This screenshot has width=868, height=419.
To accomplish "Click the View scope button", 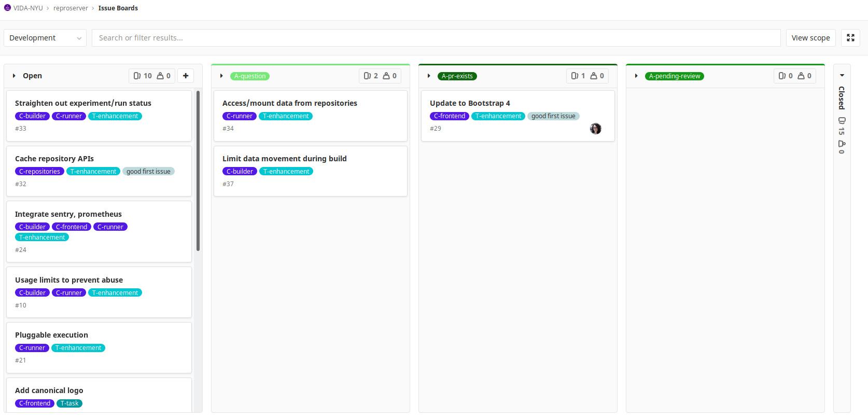I will tap(810, 38).
